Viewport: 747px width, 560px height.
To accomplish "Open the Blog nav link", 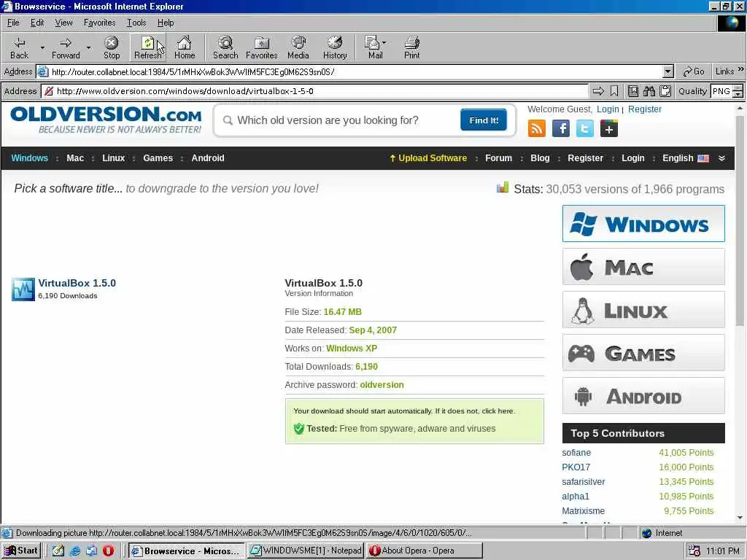I will pyautogui.click(x=540, y=158).
